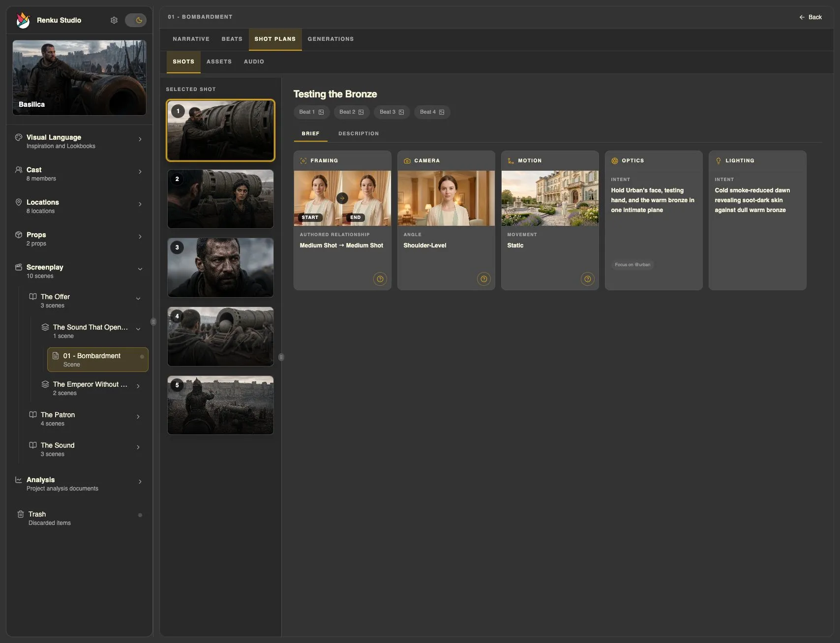Select the Brief tab

pos(310,133)
